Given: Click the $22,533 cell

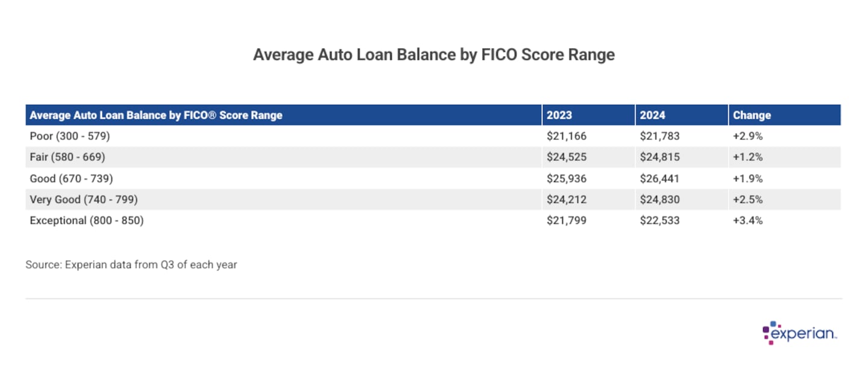Looking at the screenshot, I should coord(659,220).
